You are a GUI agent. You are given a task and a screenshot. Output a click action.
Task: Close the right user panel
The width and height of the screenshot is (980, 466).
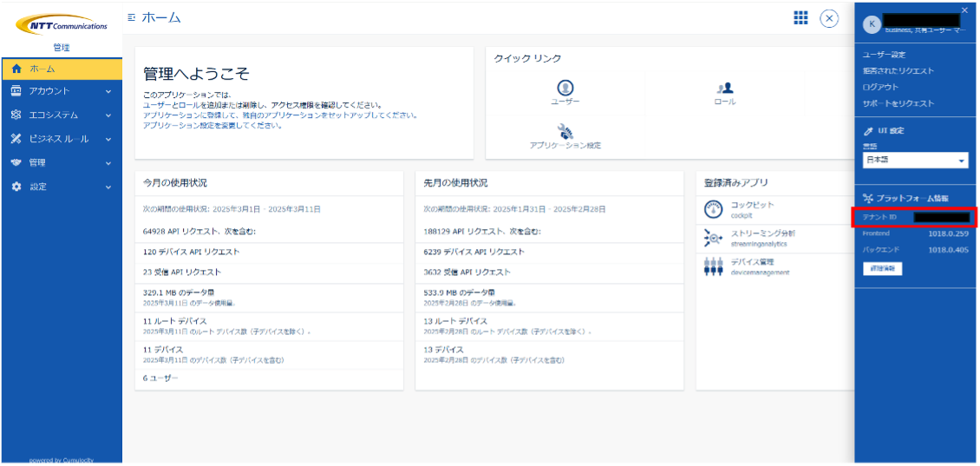tap(964, 10)
